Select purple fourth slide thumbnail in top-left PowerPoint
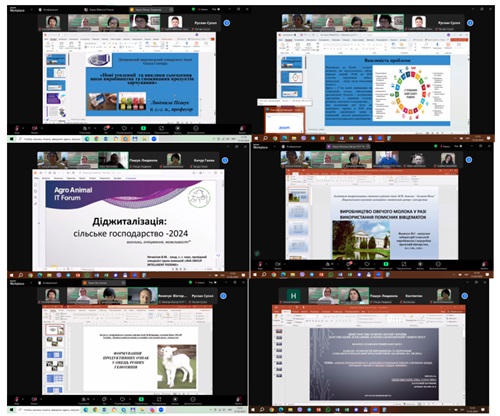The height and width of the screenshot is (416, 500). pos(56,99)
